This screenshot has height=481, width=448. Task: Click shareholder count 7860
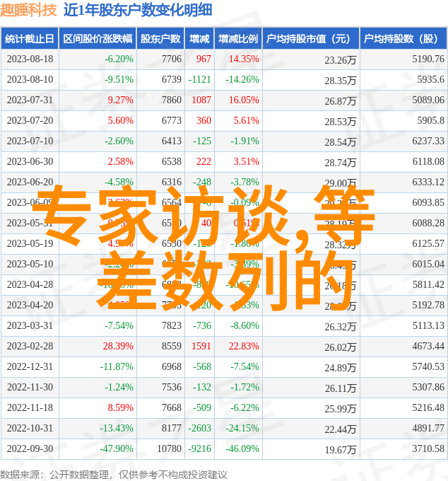(172, 100)
